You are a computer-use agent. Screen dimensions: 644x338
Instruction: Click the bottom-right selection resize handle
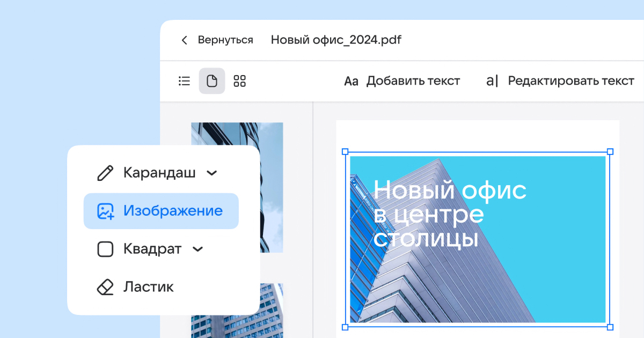pyautogui.click(x=610, y=327)
